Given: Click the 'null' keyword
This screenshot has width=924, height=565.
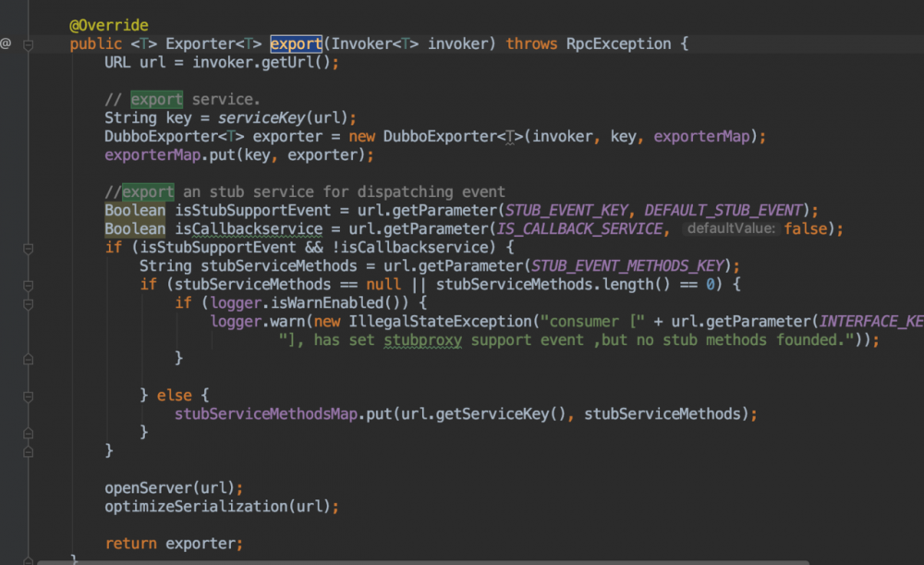Looking at the screenshot, I should [383, 284].
